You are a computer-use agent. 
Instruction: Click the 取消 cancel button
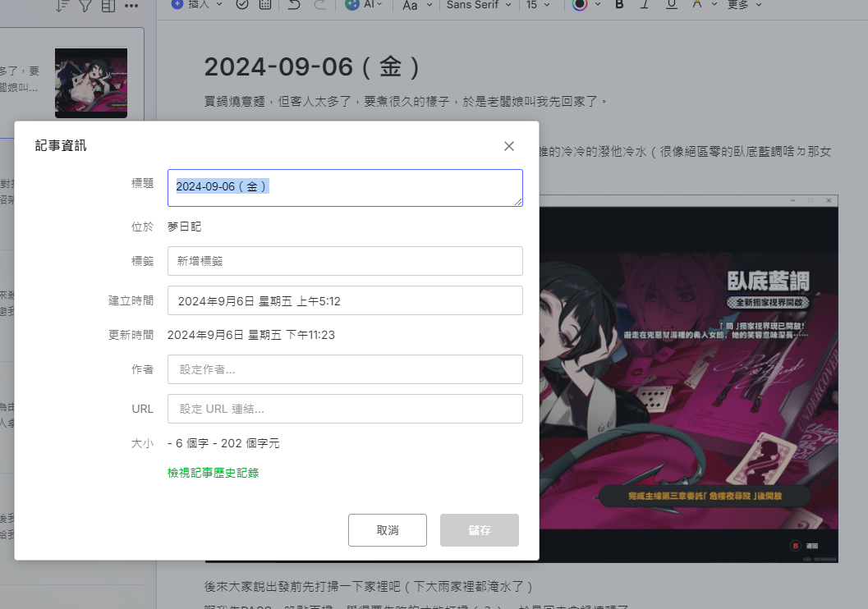(x=388, y=530)
